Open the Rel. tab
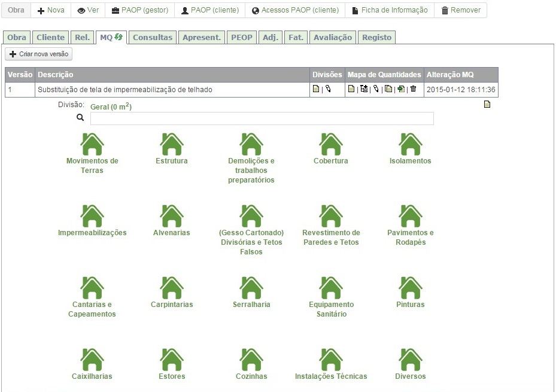Image resolution: width=556 pixels, height=392 pixels. coord(82,37)
